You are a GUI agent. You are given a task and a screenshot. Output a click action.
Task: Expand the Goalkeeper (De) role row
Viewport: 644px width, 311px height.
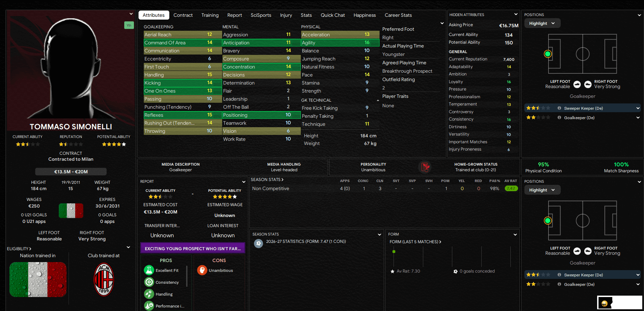[638, 118]
